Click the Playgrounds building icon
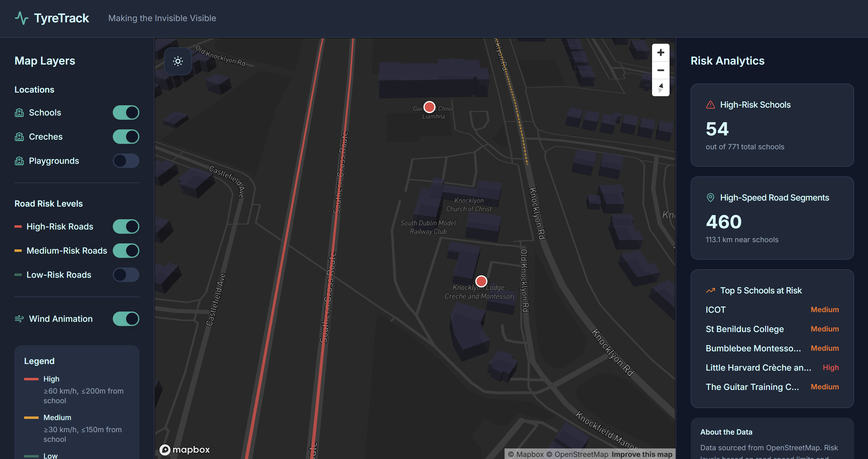Image resolution: width=868 pixels, height=459 pixels. tap(19, 161)
